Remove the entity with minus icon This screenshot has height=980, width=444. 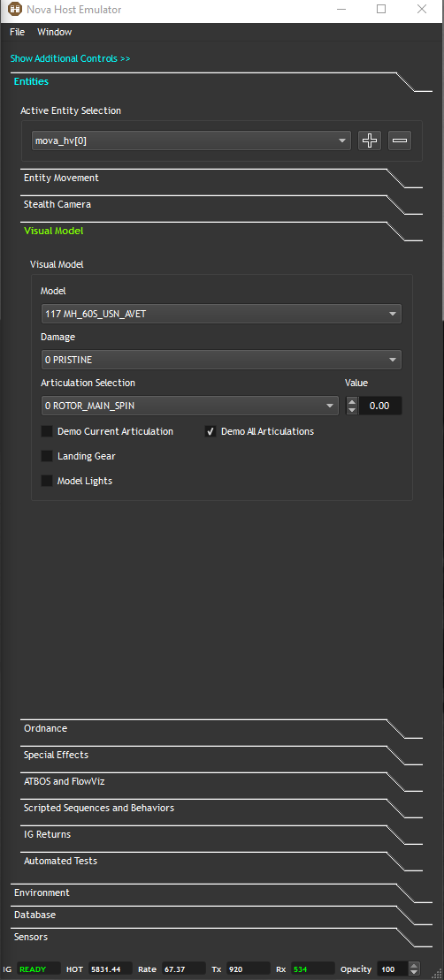[x=400, y=141]
